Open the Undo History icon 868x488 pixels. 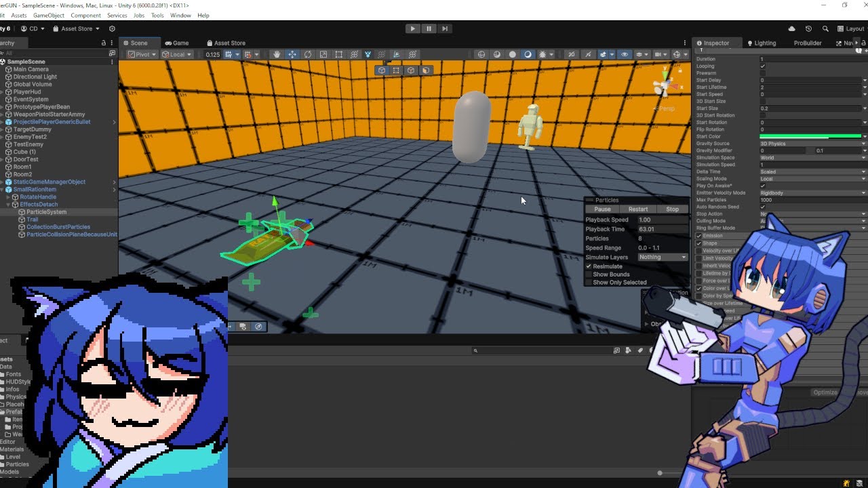808,28
